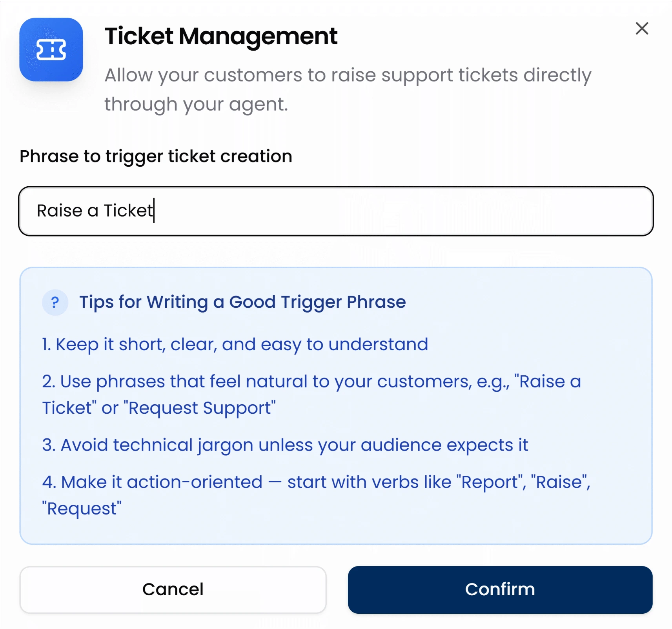Select the circular help badge in the tips box

point(55,302)
